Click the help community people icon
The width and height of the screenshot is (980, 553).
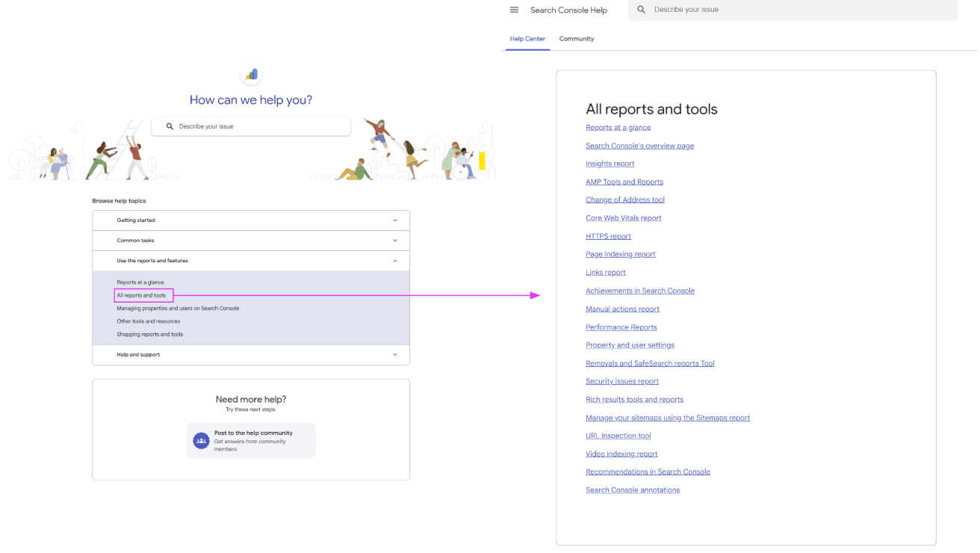tap(201, 441)
